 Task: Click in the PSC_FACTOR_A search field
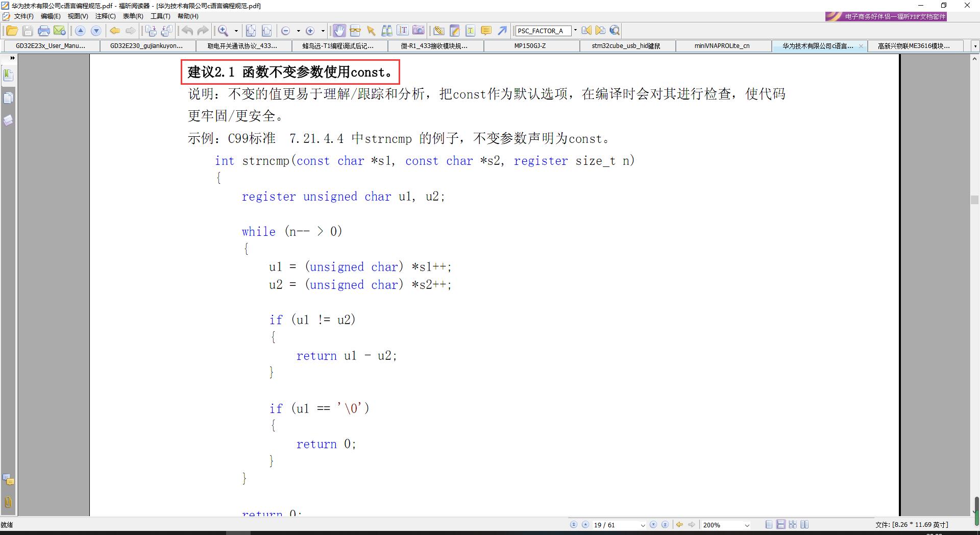point(542,31)
